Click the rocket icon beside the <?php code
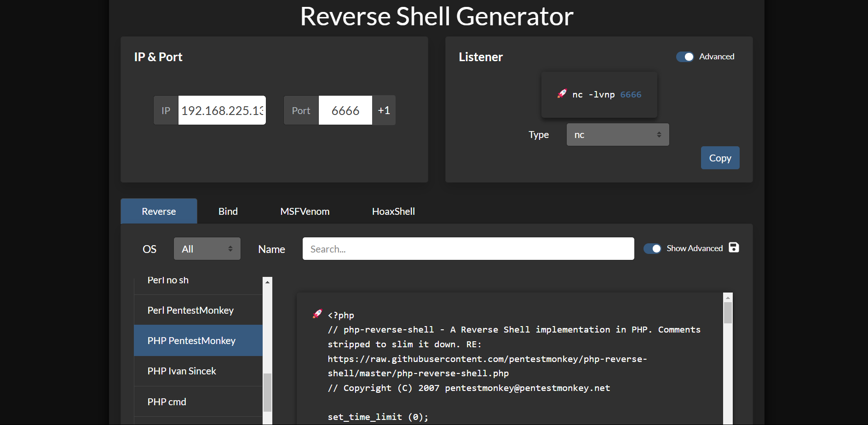The width and height of the screenshot is (868, 425). tap(317, 314)
